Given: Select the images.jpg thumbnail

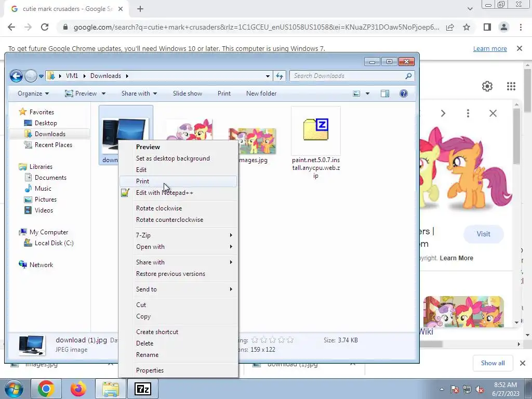Looking at the screenshot, I should coord(252,141).
